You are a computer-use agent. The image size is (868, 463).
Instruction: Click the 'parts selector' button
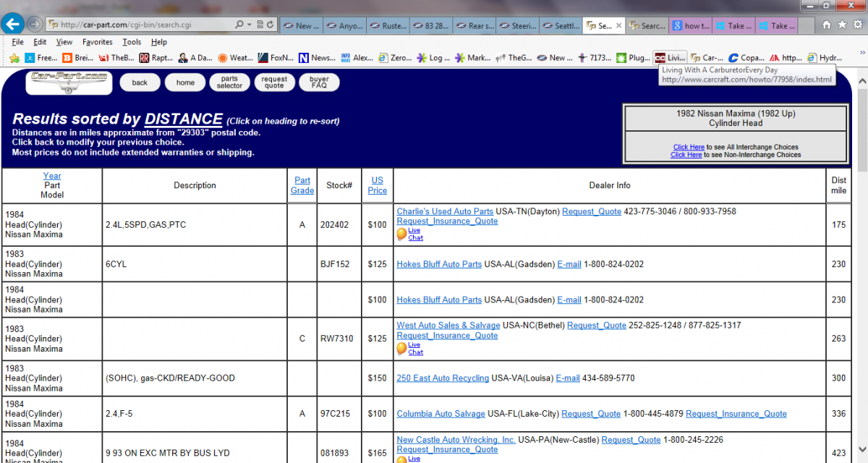(229, 82)
